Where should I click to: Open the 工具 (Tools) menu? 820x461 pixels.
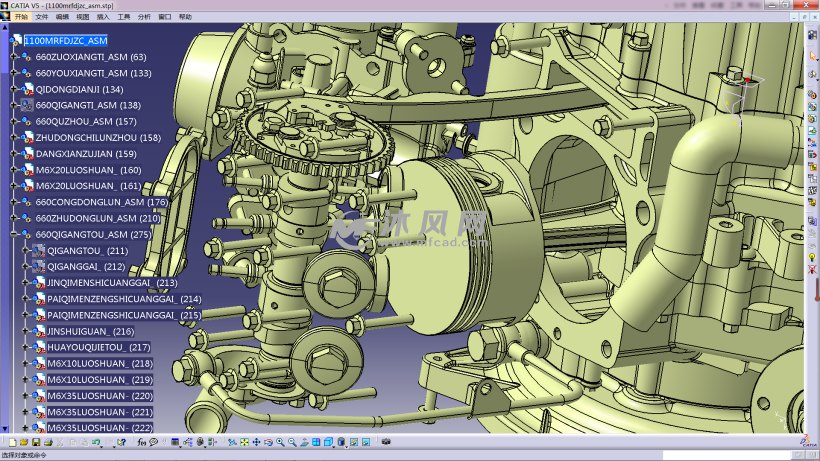(x=123, y=17)
